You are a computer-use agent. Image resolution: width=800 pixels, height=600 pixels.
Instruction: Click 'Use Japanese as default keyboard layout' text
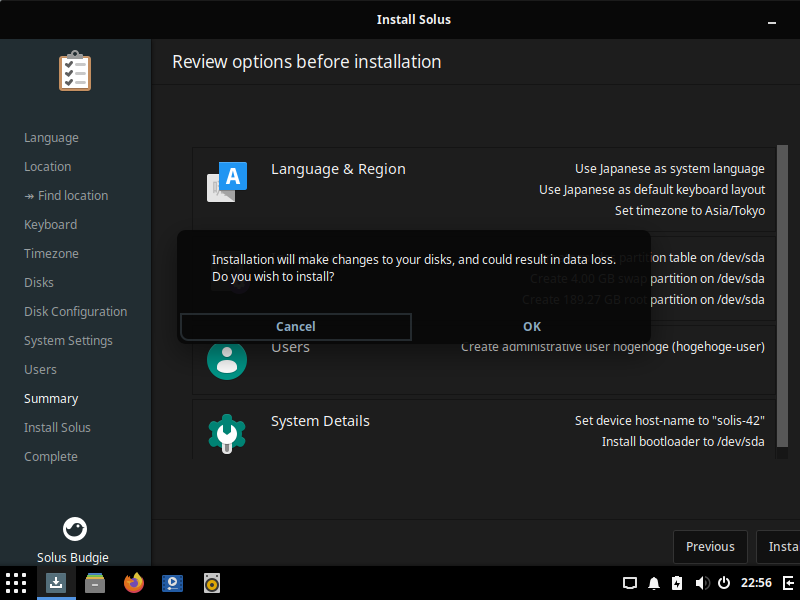pos(652,190)
